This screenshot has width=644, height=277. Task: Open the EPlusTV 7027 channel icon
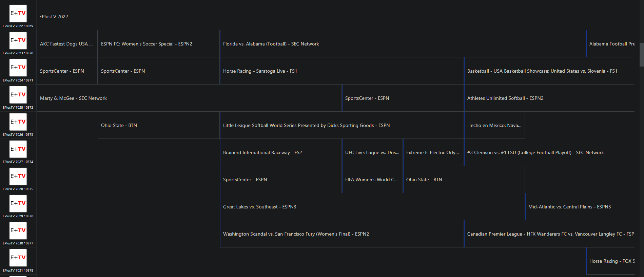point(18,149)
